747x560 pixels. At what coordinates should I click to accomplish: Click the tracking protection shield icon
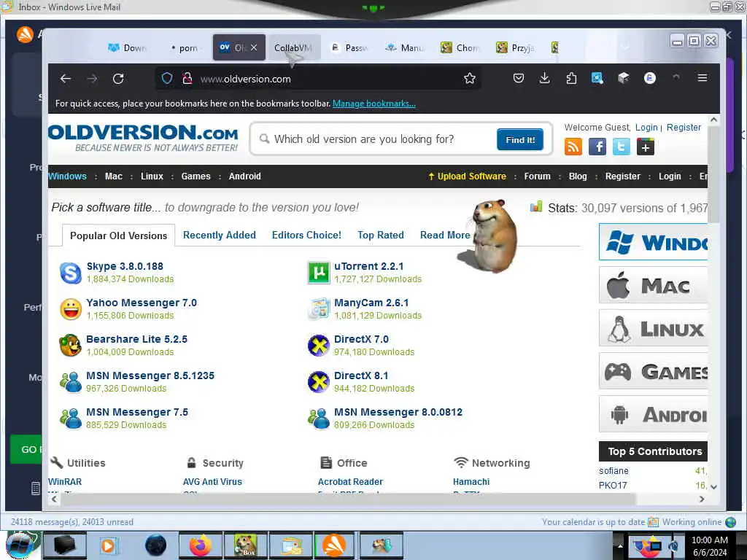tap(167, 78)
